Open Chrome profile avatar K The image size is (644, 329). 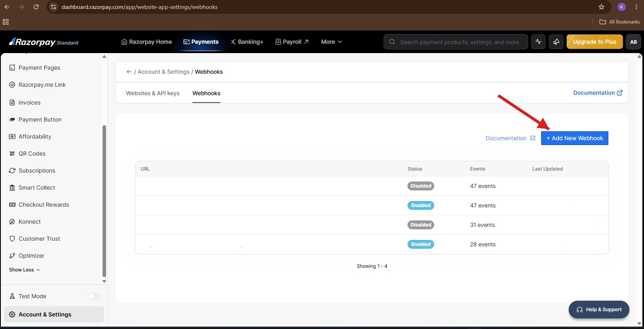coord(621,7)
